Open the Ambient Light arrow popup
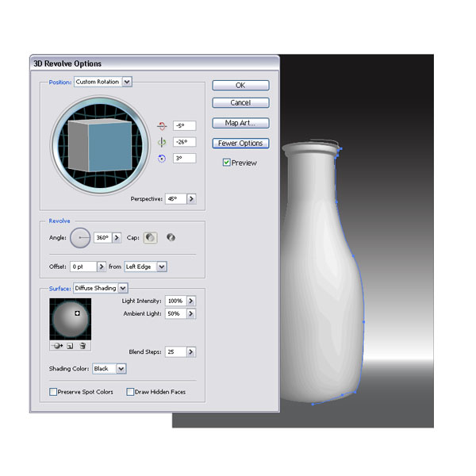This screenshot has height=476, width=476. coord(191,313)
